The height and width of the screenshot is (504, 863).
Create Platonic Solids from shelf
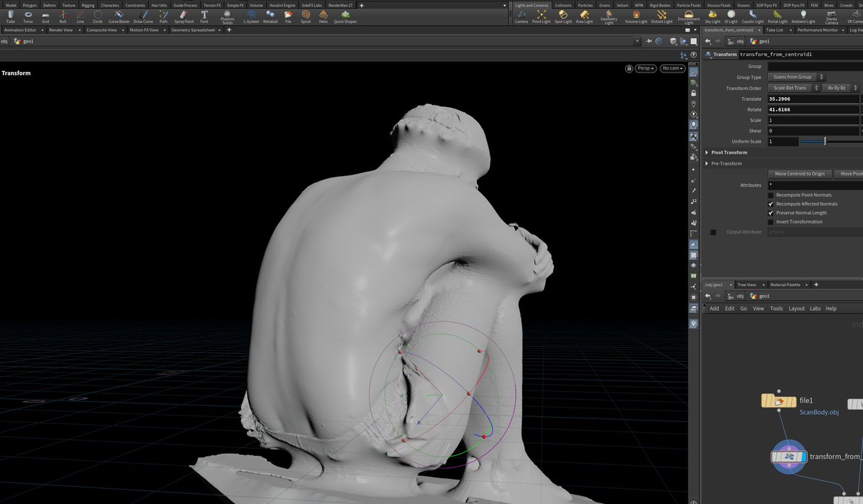point(227,17)
